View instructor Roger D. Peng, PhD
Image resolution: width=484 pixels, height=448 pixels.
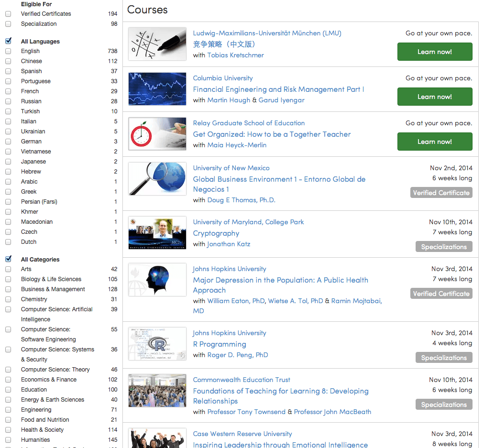[x=238, y=355]
